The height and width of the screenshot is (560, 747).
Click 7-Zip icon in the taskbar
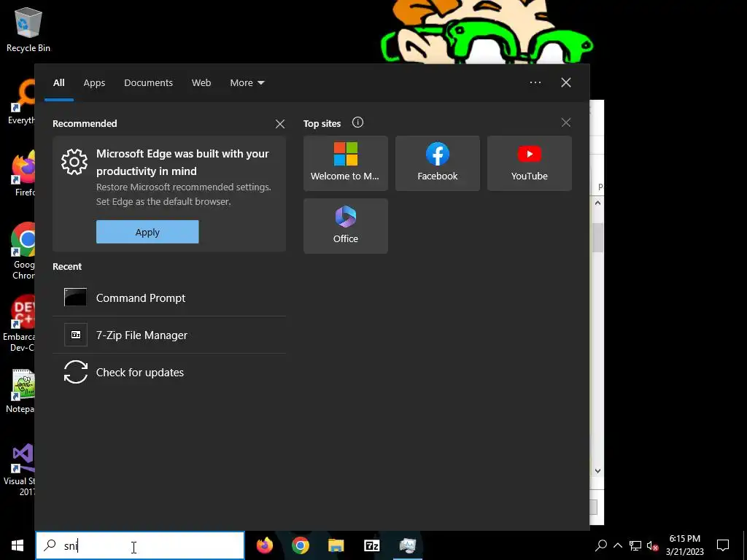click(371, 545)
